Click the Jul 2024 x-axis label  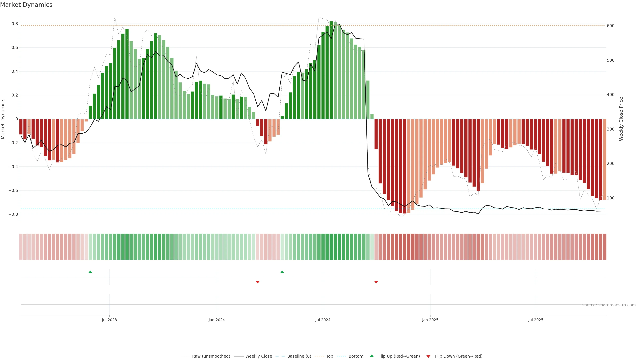(323, 320)
